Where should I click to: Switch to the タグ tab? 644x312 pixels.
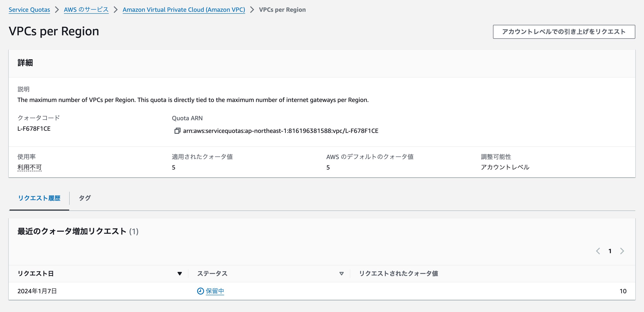(85, 198)
